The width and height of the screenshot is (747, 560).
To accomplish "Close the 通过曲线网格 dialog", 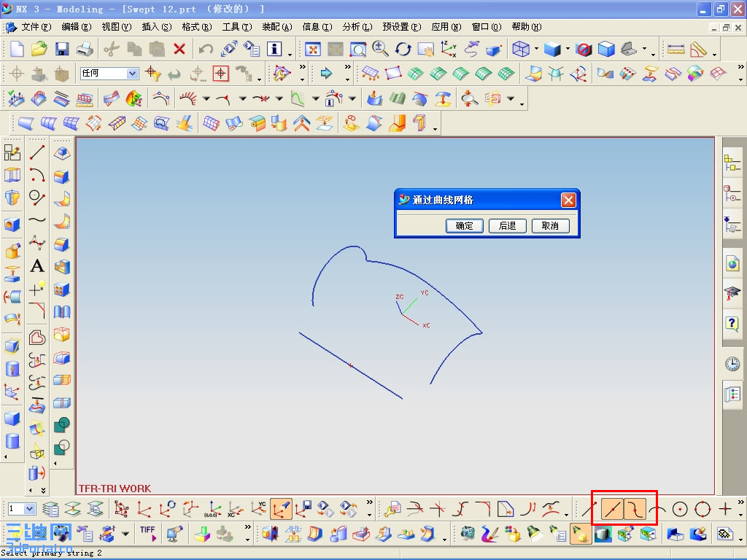I will (x=568, y=200).
